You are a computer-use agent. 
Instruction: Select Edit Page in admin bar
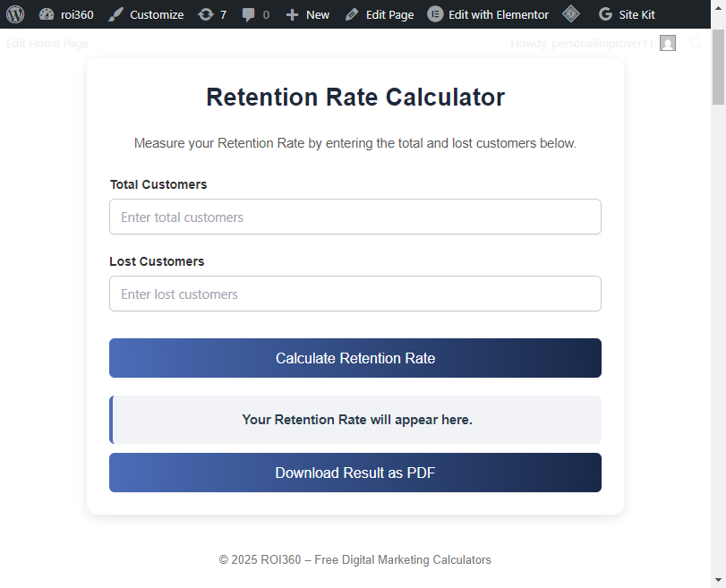pos(379,14)
